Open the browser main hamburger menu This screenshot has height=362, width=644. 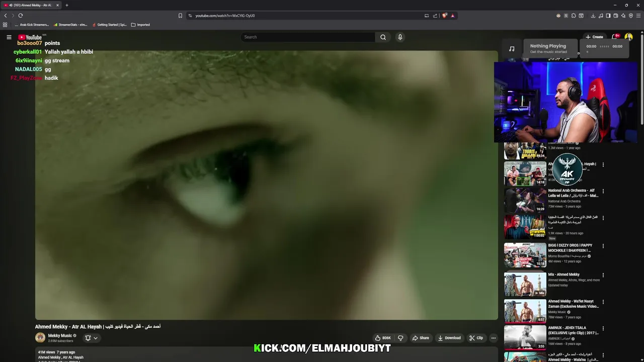(639, 16)
